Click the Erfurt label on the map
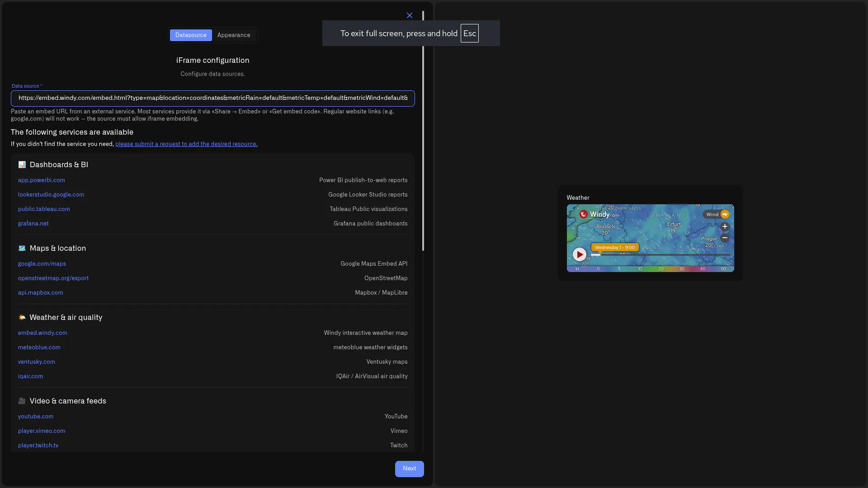Image resolution: width=868 pixels, height=488 pixels. [674, 224]
